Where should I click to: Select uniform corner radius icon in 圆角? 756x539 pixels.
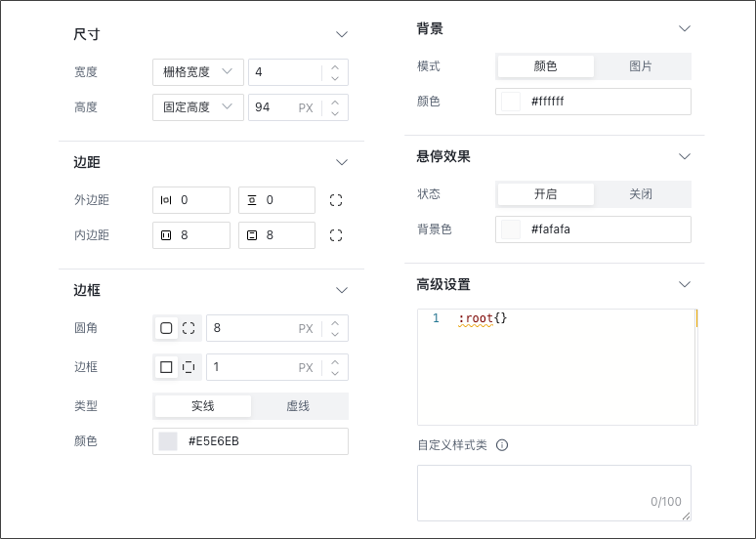pos(166,328)
